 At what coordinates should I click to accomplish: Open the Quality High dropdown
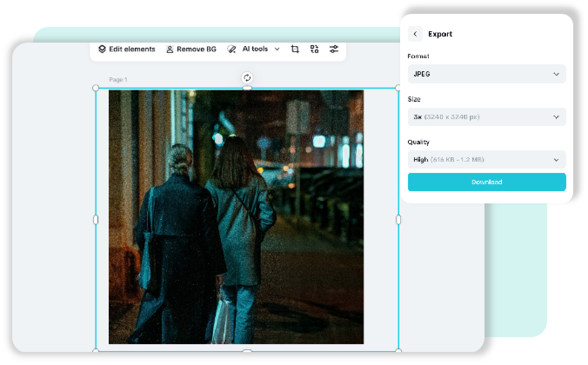click(487, 159)
